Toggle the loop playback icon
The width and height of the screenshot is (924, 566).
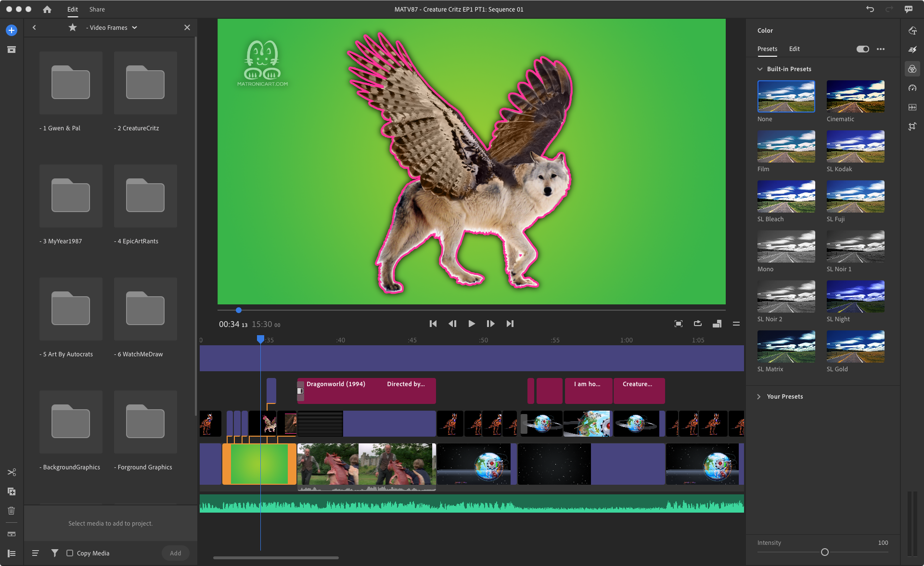click(x=698, y=324)
